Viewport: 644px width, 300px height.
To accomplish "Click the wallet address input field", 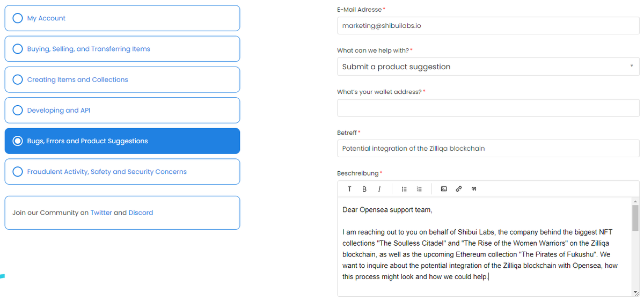I will coord(488,107).
